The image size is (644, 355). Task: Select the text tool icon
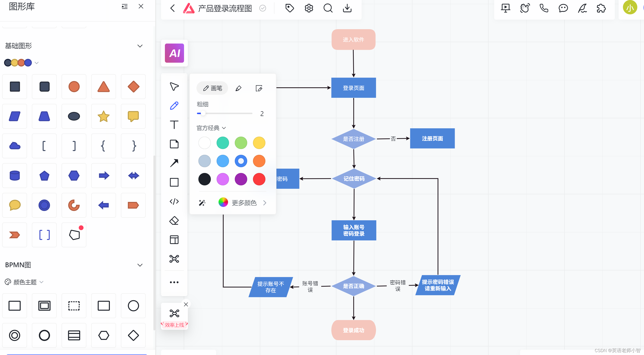[174, 125]
